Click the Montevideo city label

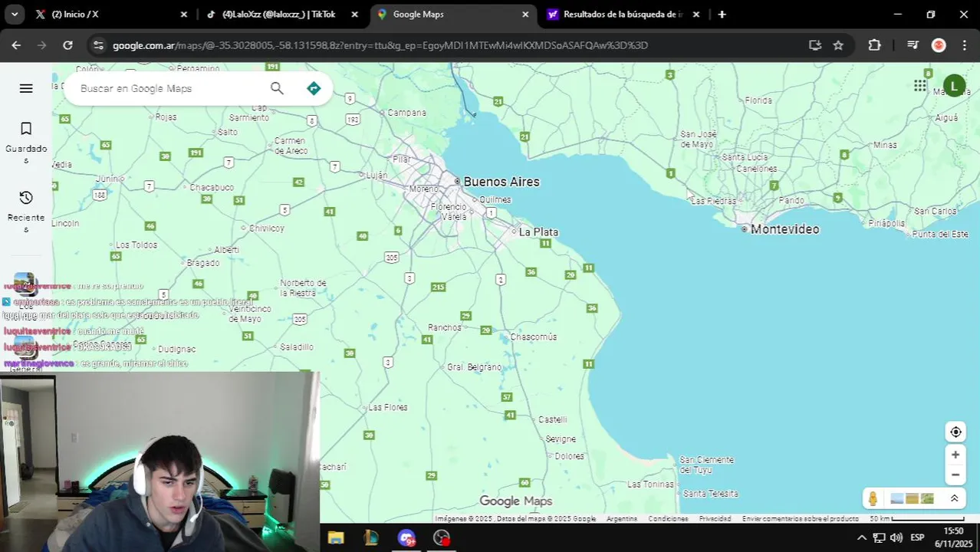(784, 229)
